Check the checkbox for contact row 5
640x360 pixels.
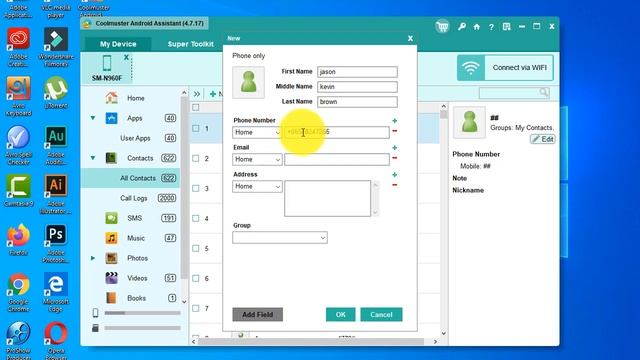click(196, 249)
